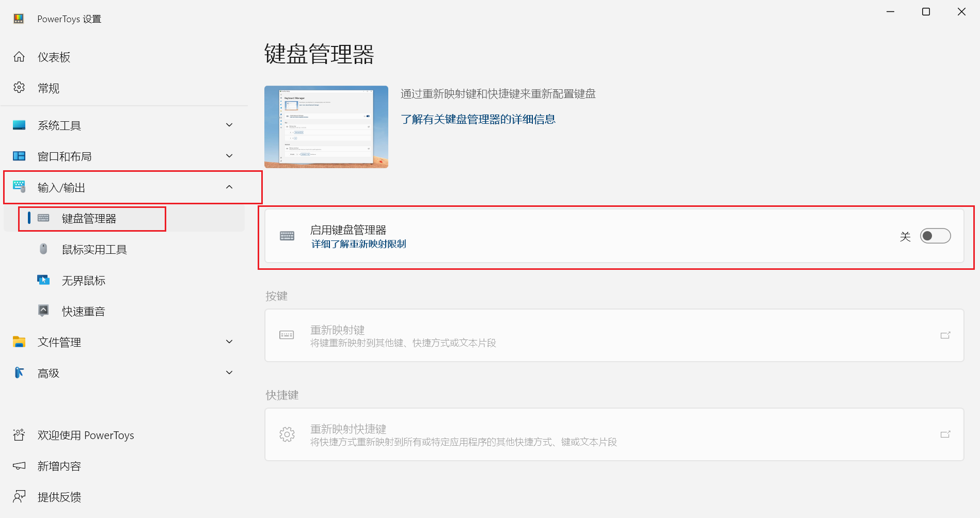This screenshot has width=980, height=518.
Task: Click the keyboard icon beside 键盘管理器 in sidebar
Action: (x=43, y=218)
